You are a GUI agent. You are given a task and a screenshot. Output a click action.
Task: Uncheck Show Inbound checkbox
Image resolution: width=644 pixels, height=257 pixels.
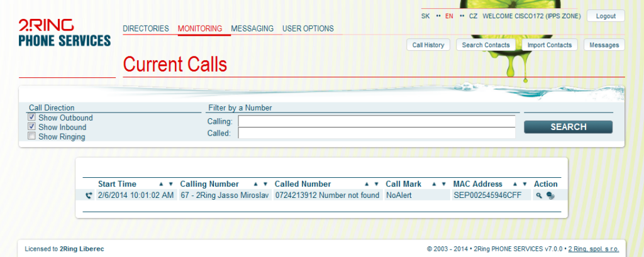click(31, 126)
